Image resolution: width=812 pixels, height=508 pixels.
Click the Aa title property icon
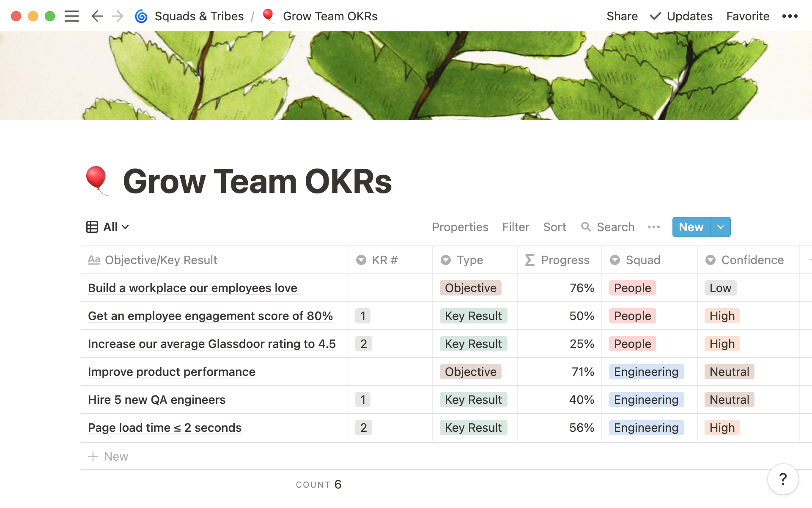[94, 260]
